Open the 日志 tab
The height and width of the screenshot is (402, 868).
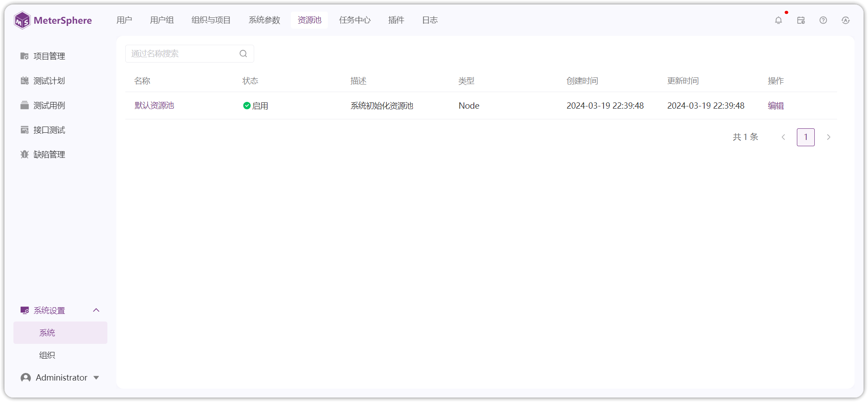click(430, 20)
